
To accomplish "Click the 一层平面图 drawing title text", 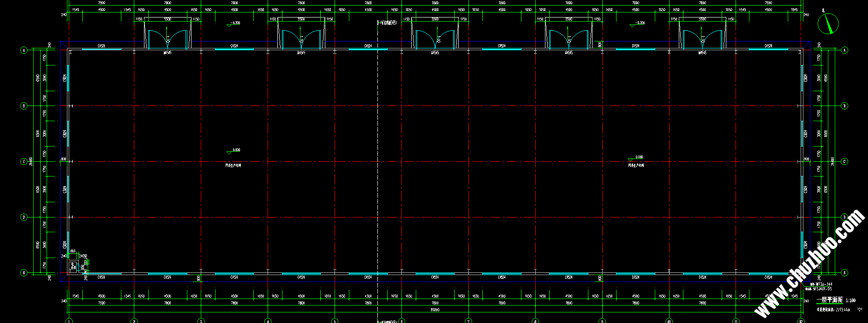I will click(x=829, y=300).
